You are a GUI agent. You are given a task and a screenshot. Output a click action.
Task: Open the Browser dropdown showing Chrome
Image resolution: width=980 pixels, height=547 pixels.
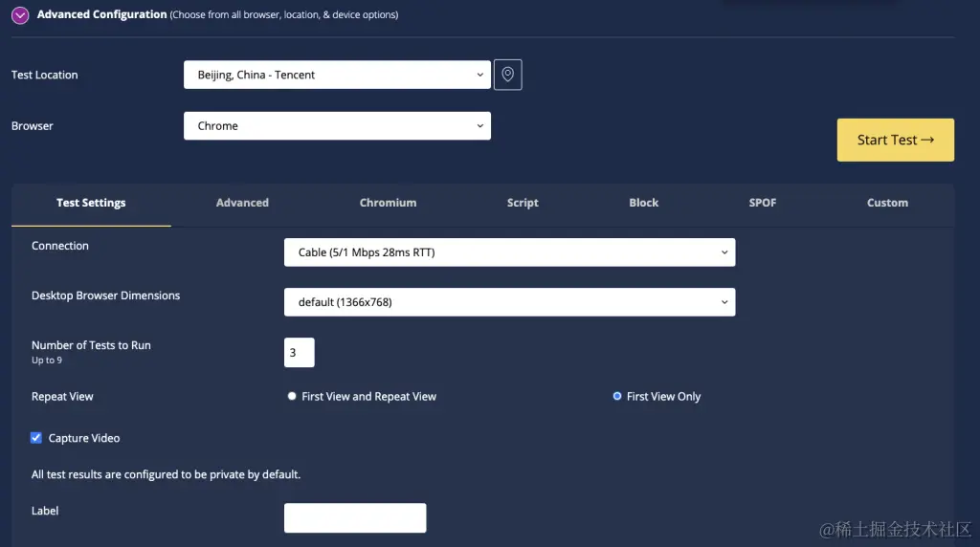coord(337,126)
